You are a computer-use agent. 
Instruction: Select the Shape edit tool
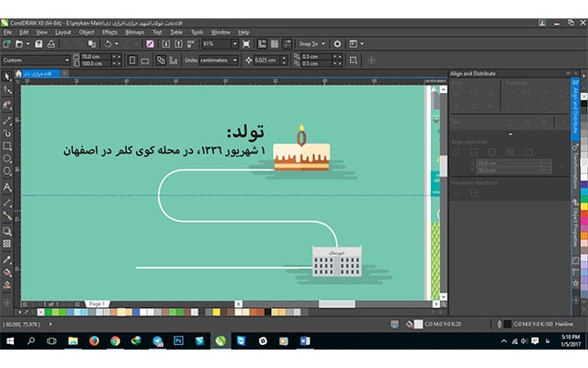pos(6,90)
